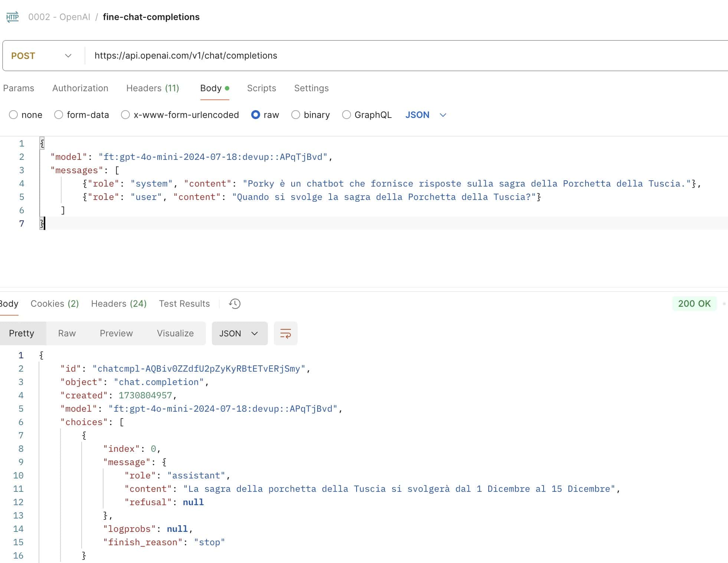Open the response history clock icon

click(235, 304)
